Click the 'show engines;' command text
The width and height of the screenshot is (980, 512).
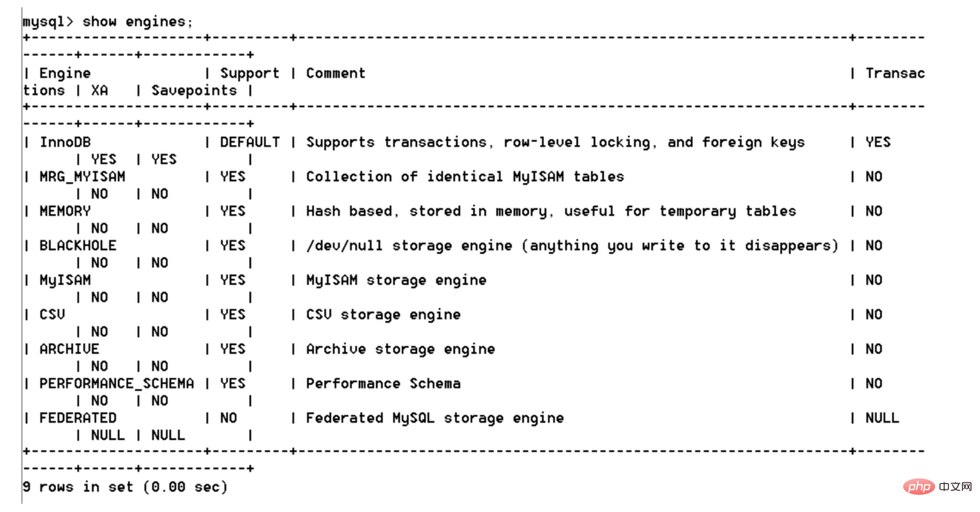click(138, 22)
